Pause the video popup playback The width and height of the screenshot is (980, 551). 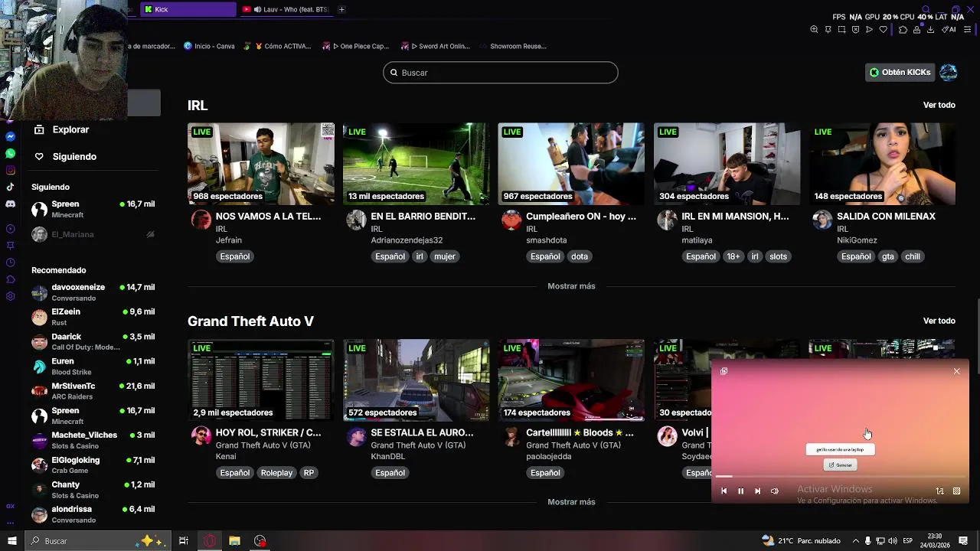740,491
